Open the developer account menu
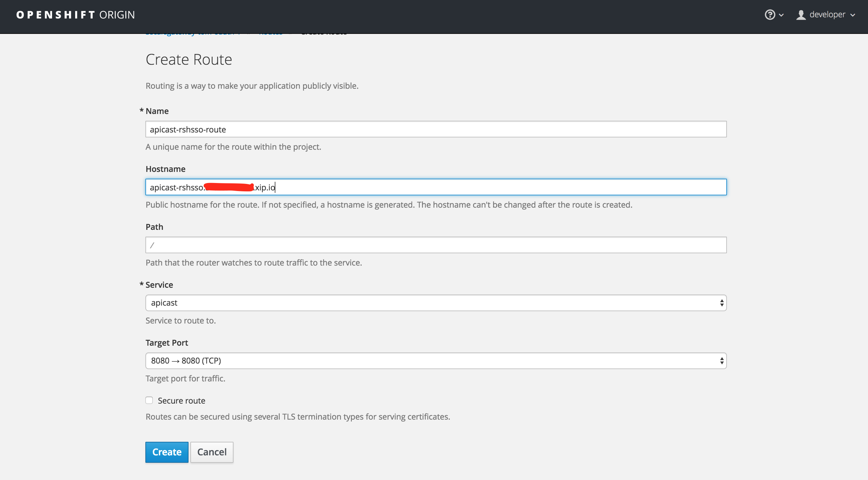 [827, 15]
